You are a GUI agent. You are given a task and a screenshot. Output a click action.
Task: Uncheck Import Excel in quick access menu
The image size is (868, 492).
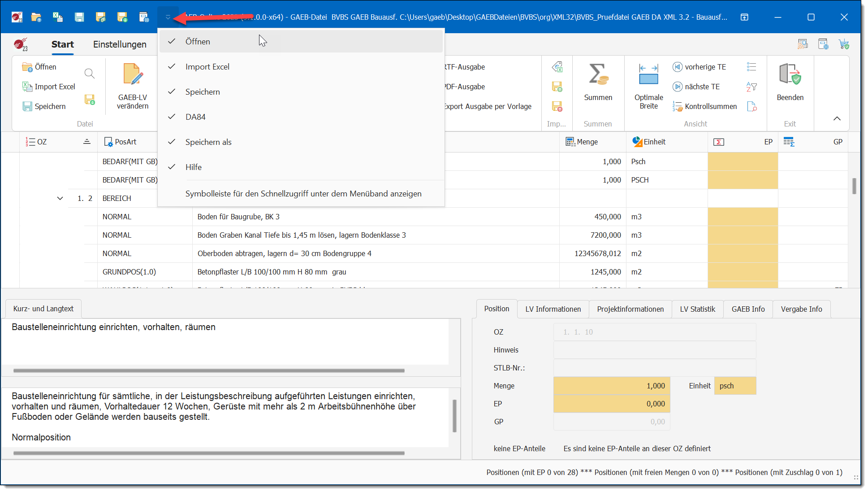coord(207,67)
